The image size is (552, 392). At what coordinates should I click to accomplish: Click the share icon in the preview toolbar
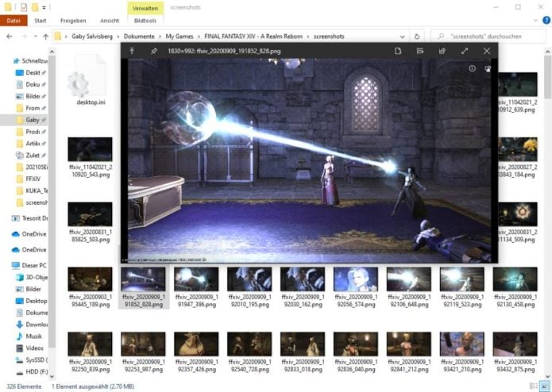(x=442, y=51)
